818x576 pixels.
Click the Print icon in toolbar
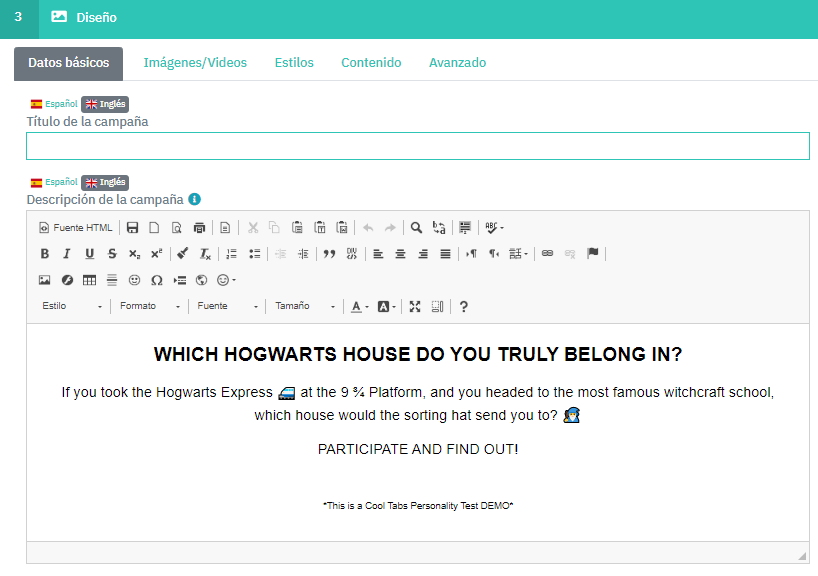pyautogui.click(x=199, y=228)
